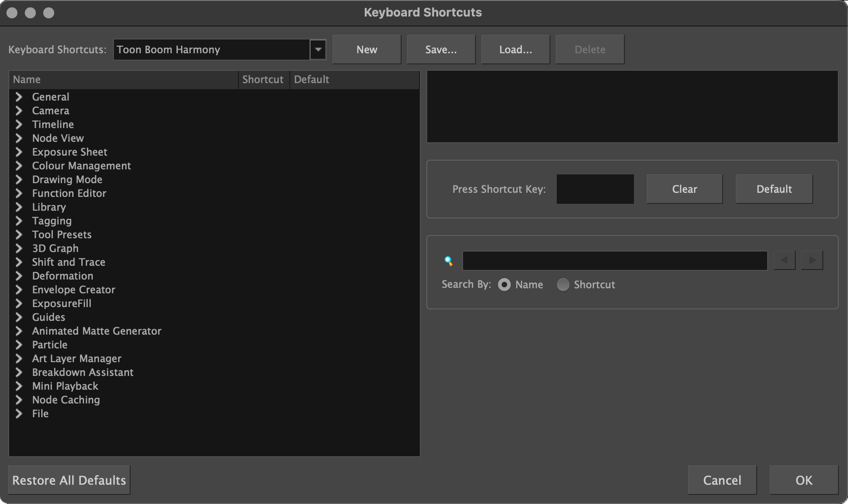This screenshot has height=504, width=848.
Task: Select the File row label
Action: pyautogui.click(x=40, y=414)
